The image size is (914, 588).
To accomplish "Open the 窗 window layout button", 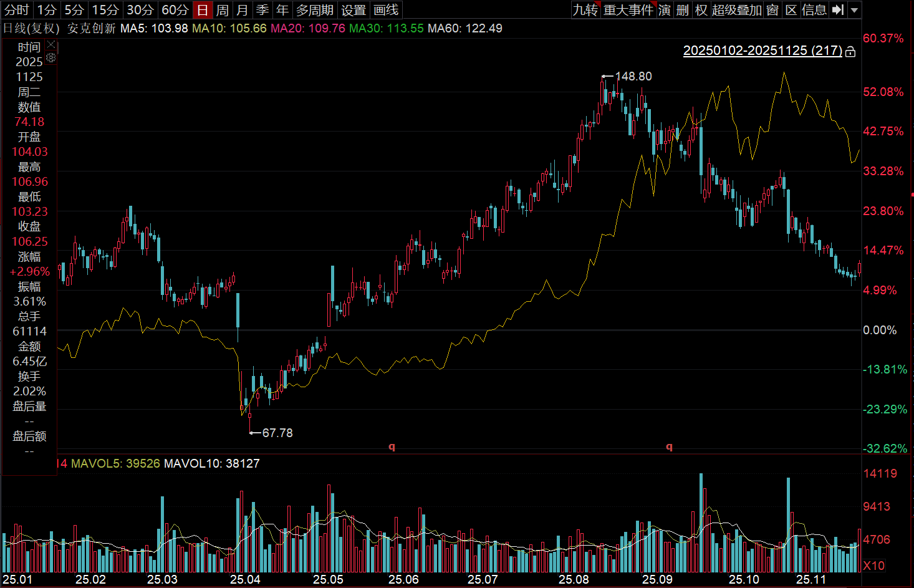I will tap(772, 10).
